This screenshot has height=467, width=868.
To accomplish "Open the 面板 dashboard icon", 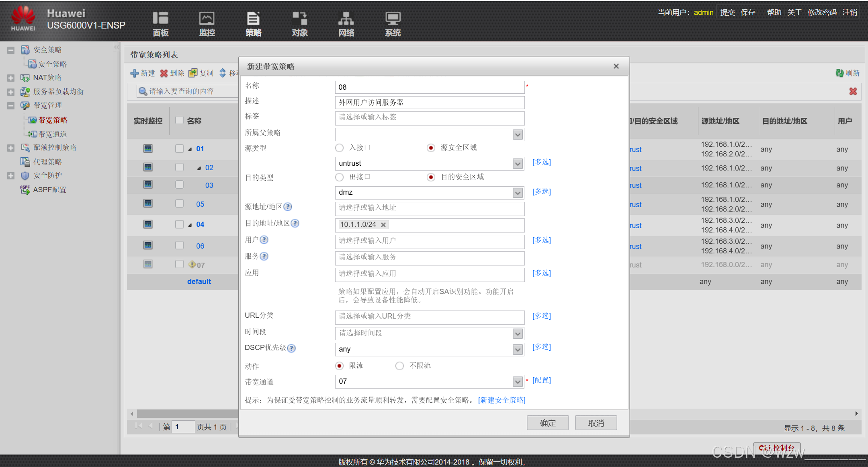I will click(160, 19).
